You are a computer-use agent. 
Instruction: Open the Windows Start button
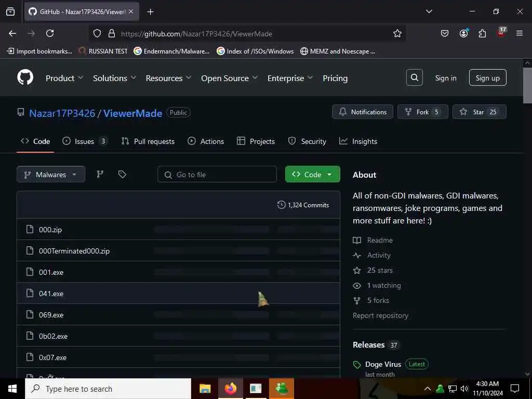coord(12,389)
